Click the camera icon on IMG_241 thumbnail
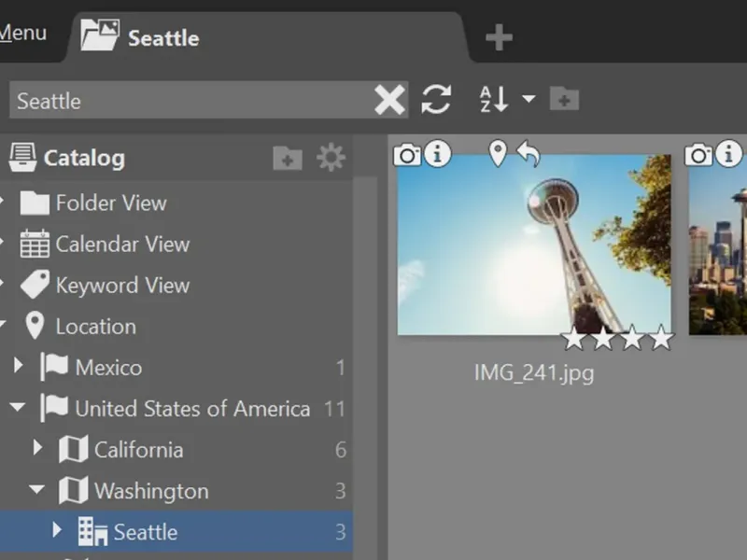The width and height of the screenshot is (747, 560). coord(407,154)
